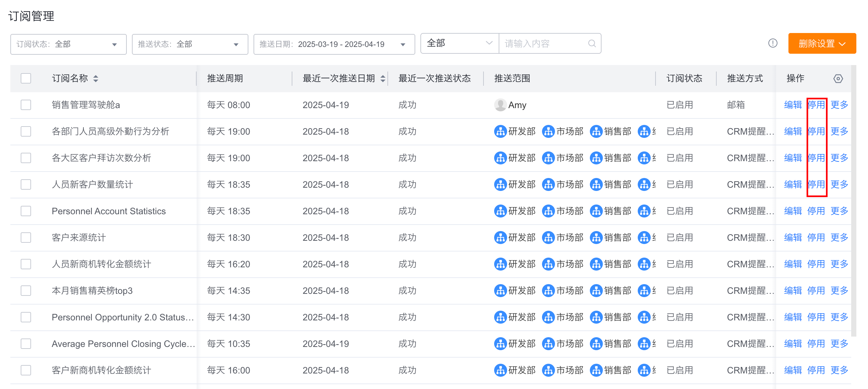Open column settings gear icon in header

point(838,79)
